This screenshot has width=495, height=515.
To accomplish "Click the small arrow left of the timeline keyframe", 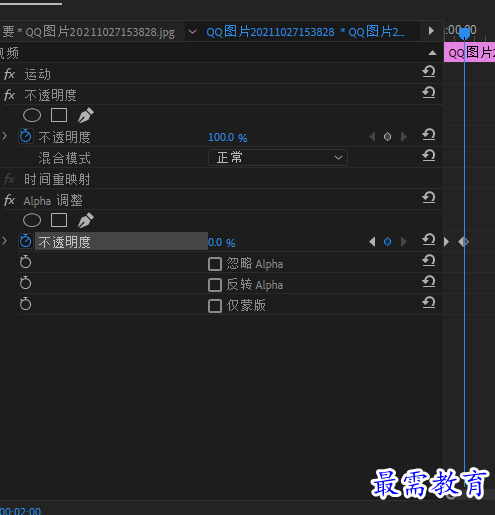I will pos(446,241).
